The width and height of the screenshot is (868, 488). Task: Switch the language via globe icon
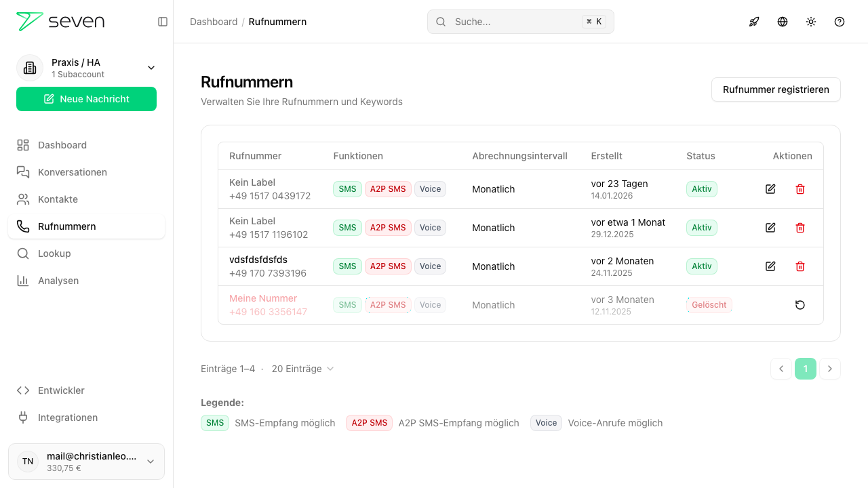(x=783, y=22)
